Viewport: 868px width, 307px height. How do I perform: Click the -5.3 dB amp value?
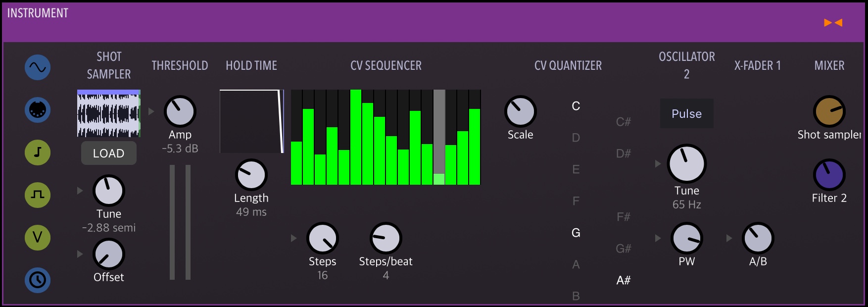pos(180,149)
